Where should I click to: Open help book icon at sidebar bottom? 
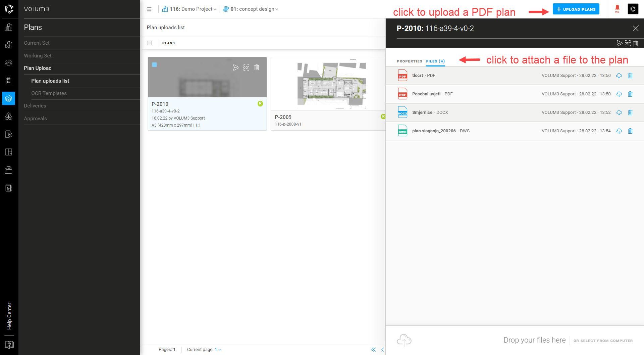coord(9,345)
